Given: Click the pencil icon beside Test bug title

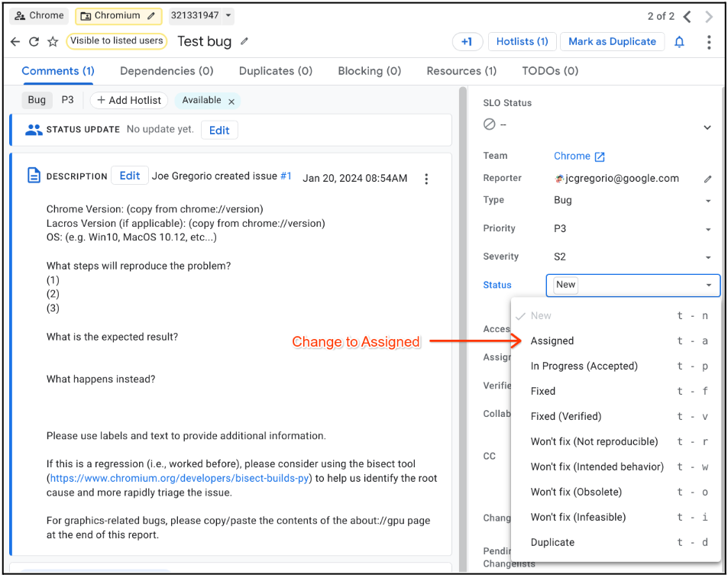Looking at the screenshot, I should click(244, 41).
